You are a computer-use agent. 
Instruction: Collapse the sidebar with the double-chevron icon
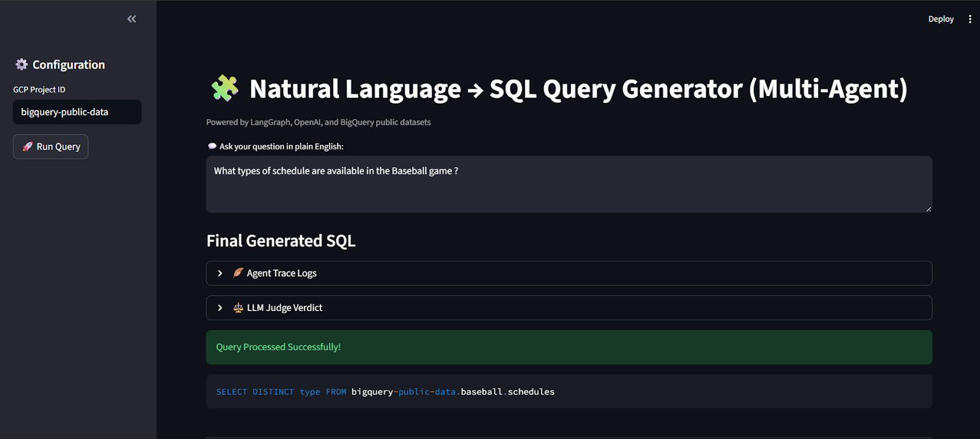pyautogui.click(x=132, y=19)
